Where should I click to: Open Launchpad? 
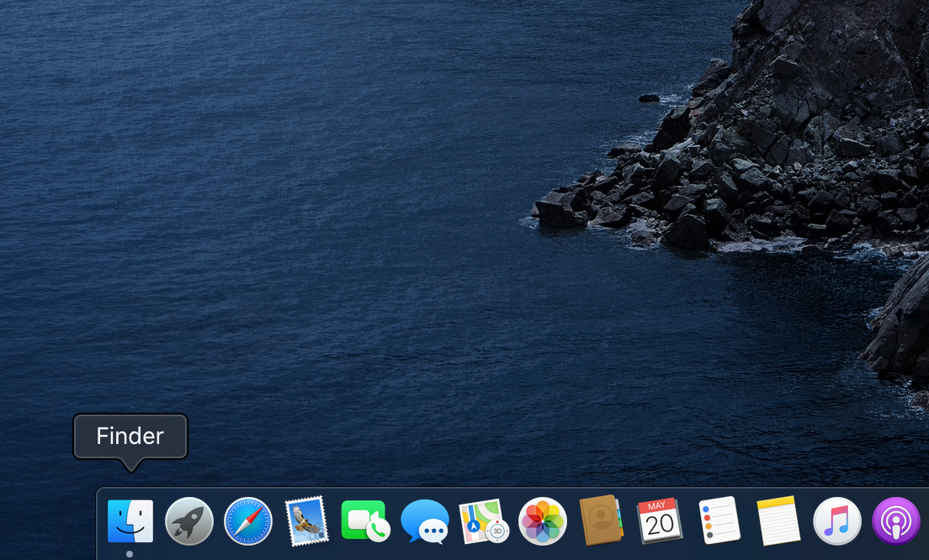[x=188, y=521]
